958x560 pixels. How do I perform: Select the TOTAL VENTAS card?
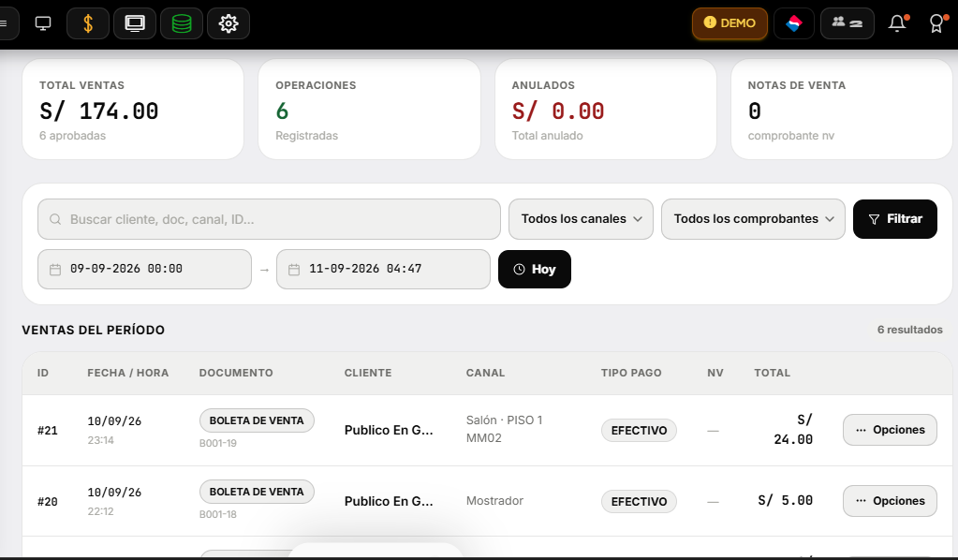[133, 110]
